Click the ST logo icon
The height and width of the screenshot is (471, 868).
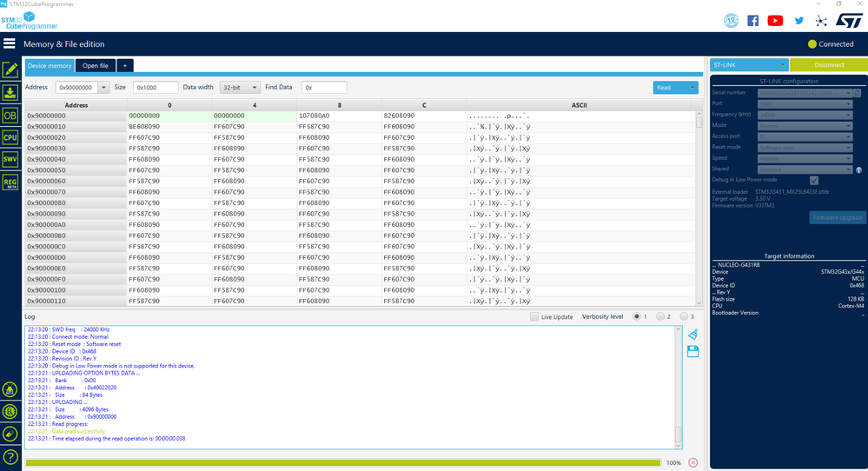click(849, 21)
